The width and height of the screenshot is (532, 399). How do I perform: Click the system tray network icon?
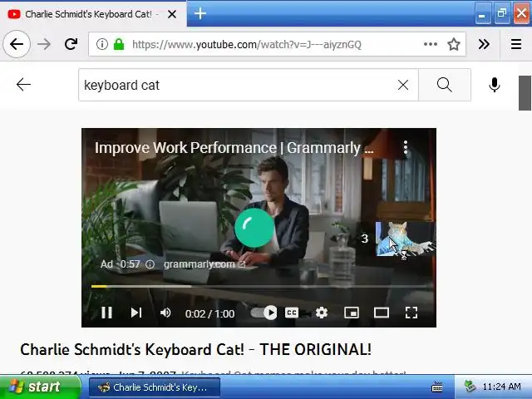[x=470, y=387]
